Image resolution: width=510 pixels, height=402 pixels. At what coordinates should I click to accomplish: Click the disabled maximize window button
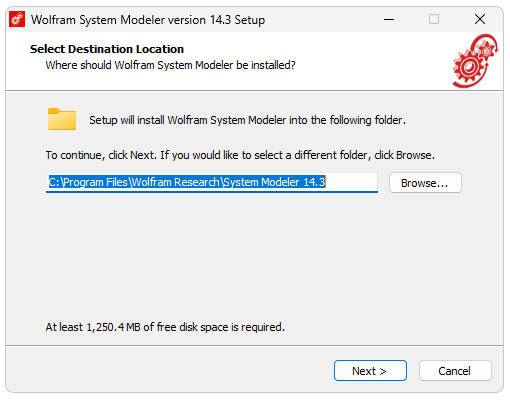(434, 19)
